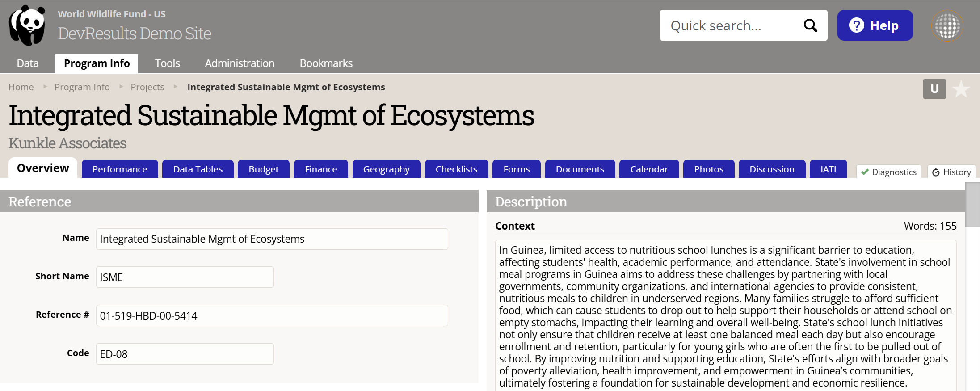
Task: Open the user profile globe avatar
Action: tap(947, 26)
